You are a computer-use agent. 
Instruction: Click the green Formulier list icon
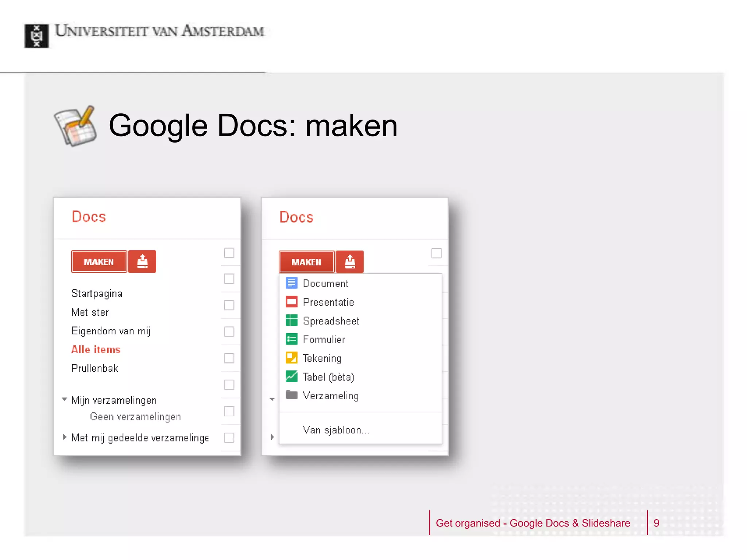(x=291, y=339)
